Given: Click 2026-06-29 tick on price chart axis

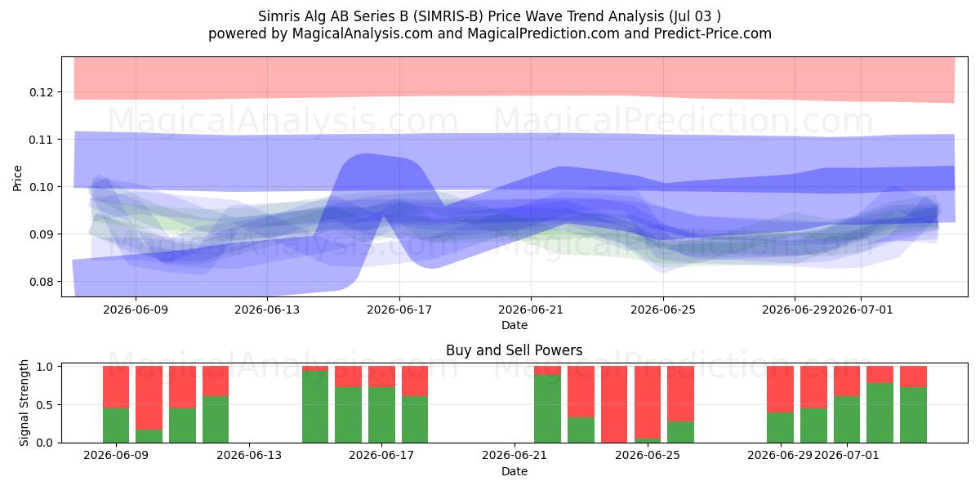Looking at the screenshot, I should tap(795, 310).
